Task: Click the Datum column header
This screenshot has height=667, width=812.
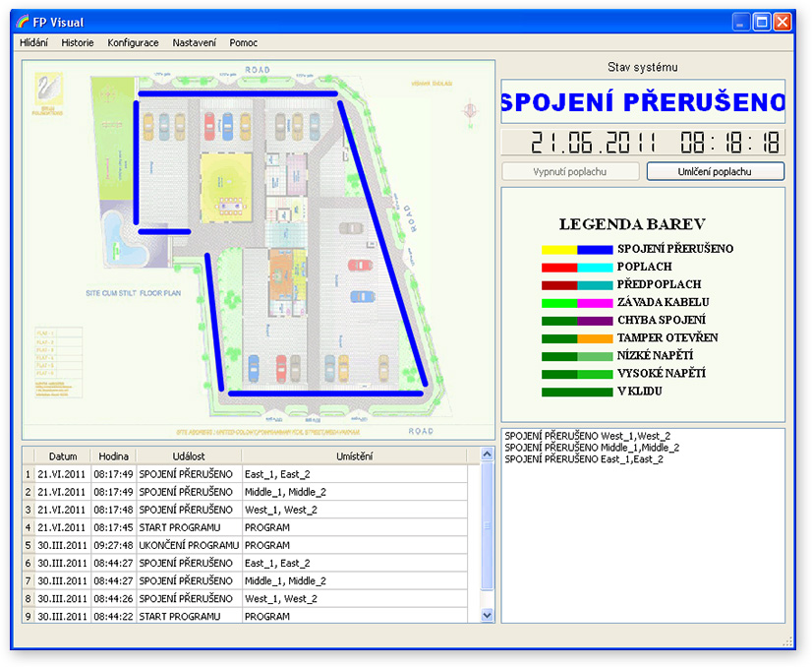Action: click(63, 456)
